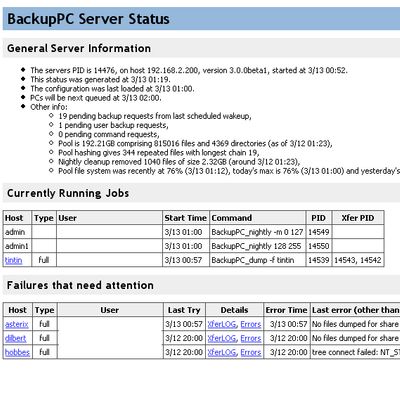Click 'Nightly cleanup removed 1040 files' line
The height and width of the screenshot is (400, 400).
[x=179, y=162]
